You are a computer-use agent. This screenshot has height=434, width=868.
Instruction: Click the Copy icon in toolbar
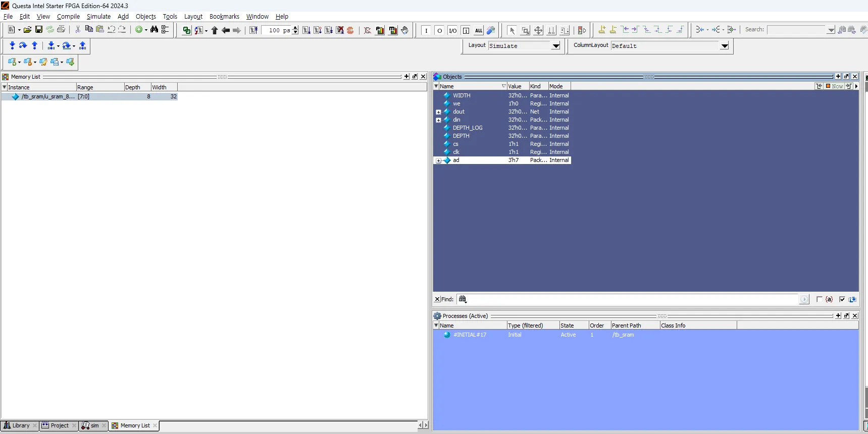89,30
